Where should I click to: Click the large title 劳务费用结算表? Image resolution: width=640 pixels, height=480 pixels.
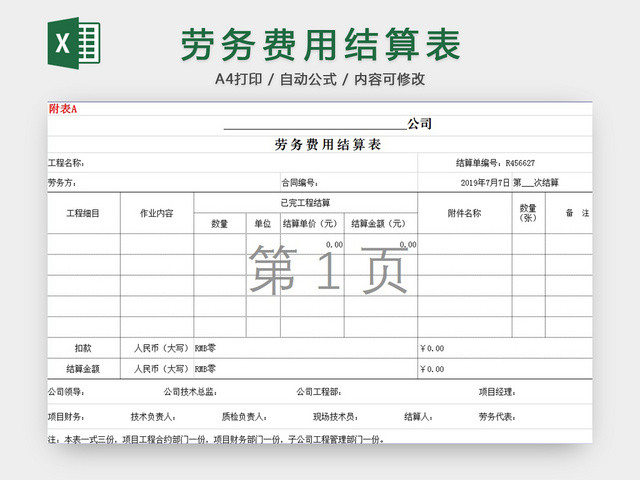pos(320,44)
